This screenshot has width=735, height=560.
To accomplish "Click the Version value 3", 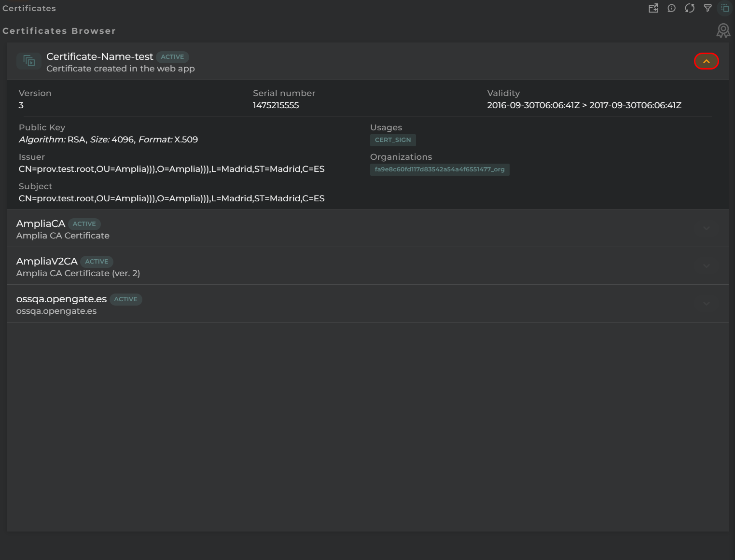I will click(21, 105).
